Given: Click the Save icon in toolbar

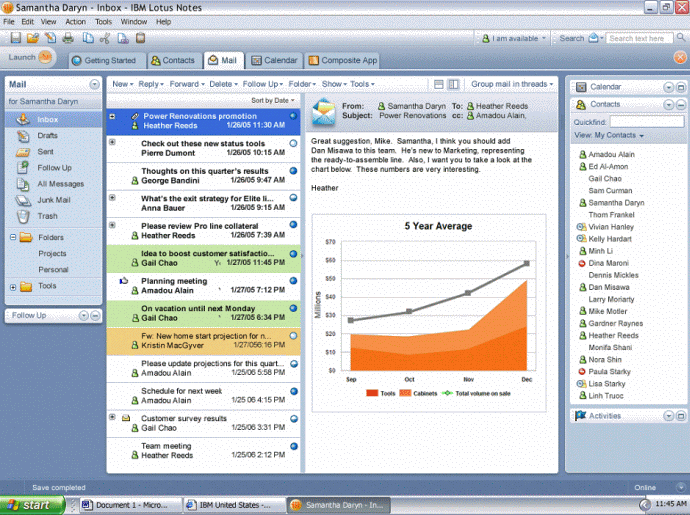Looking at the screenshot, I should click(x=15, y=38).
